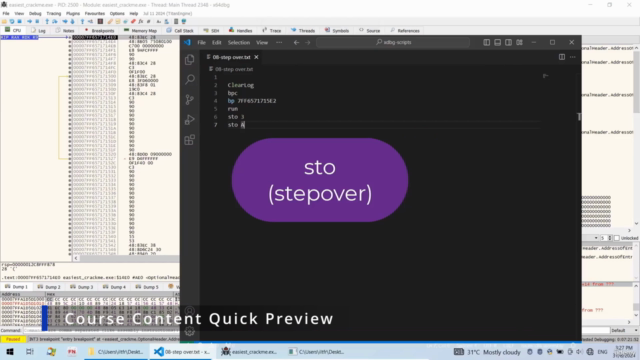Click x64dbg Patches toolbar icon
Screen dimensions: 640x360
pos(110,21)
